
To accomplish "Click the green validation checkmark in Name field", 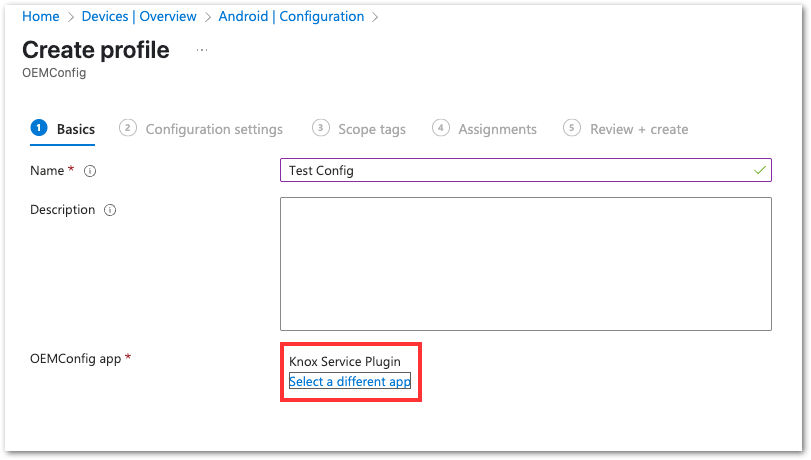I will tap(759, 170).
